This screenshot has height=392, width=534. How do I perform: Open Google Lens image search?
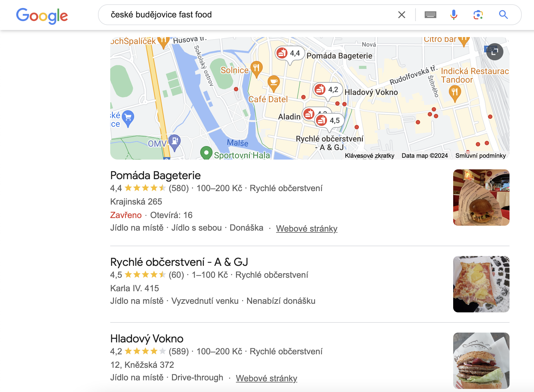(x=478, y=15)
